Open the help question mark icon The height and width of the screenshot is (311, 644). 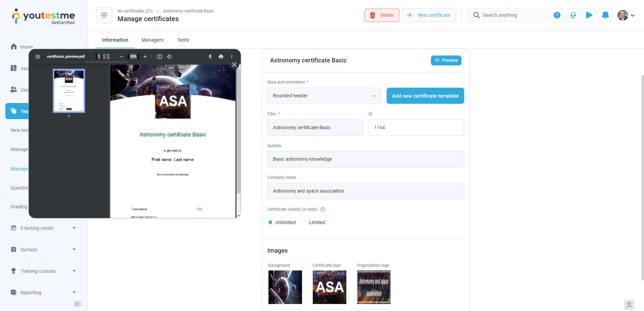pyautogui.click(x=557, y=15)
